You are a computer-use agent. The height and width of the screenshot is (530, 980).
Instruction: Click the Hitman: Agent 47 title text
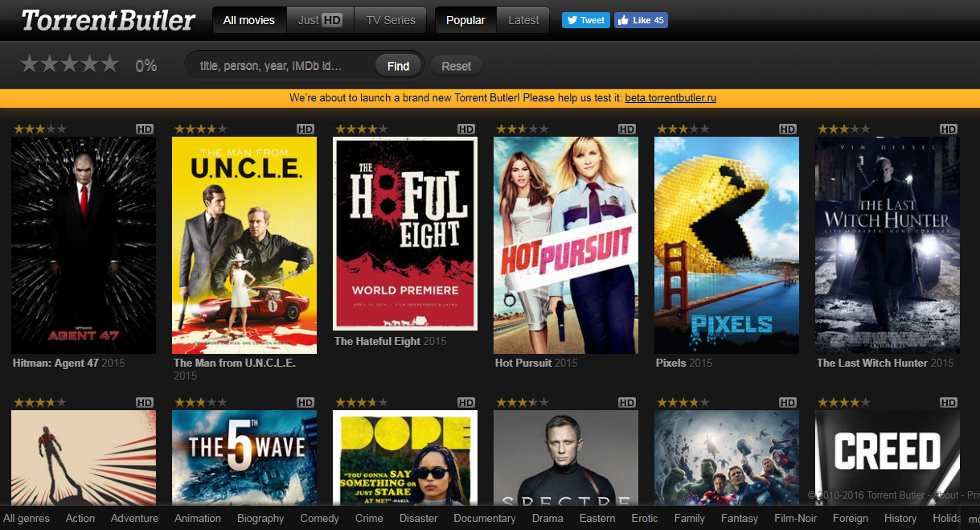pyautogui.click(x=55, y=363)
